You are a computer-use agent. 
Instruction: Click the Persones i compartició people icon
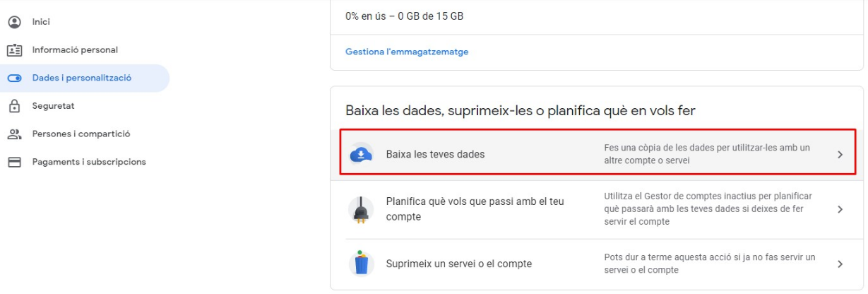tap(14, 134)
